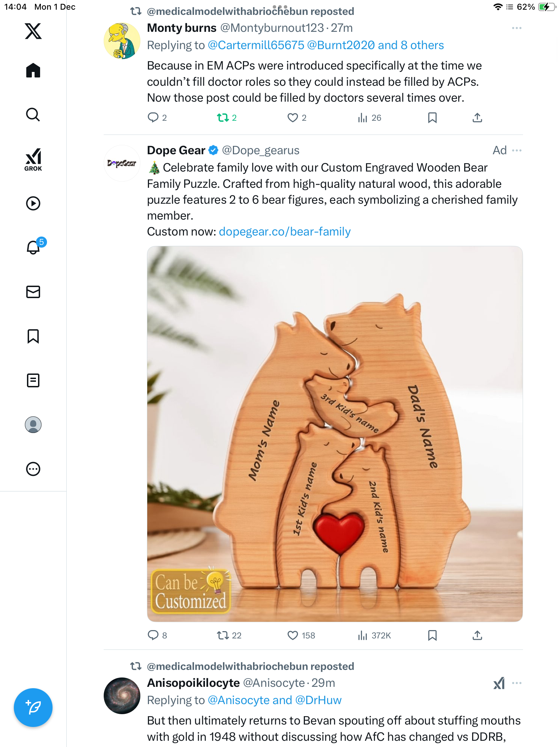Screen dimensions: 560x747
Task: Open the sidebar profile avatar
Action: pos(33,425)
